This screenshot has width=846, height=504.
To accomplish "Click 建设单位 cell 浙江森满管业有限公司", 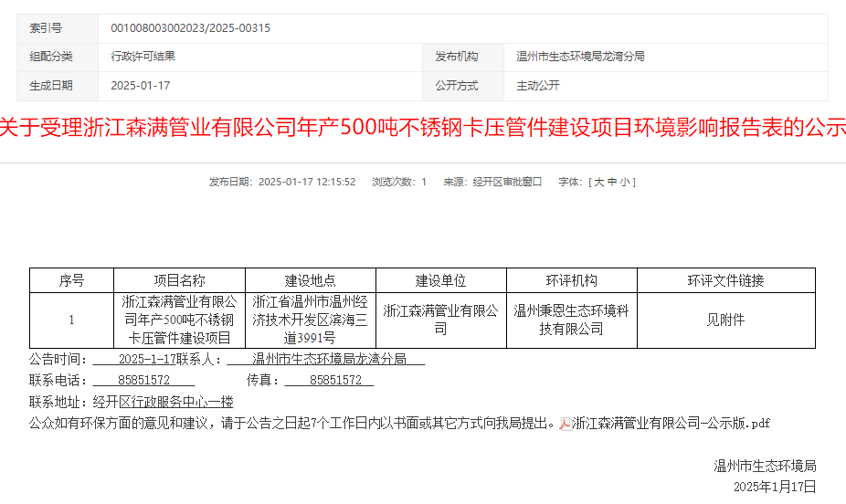I will pos(440,320).
